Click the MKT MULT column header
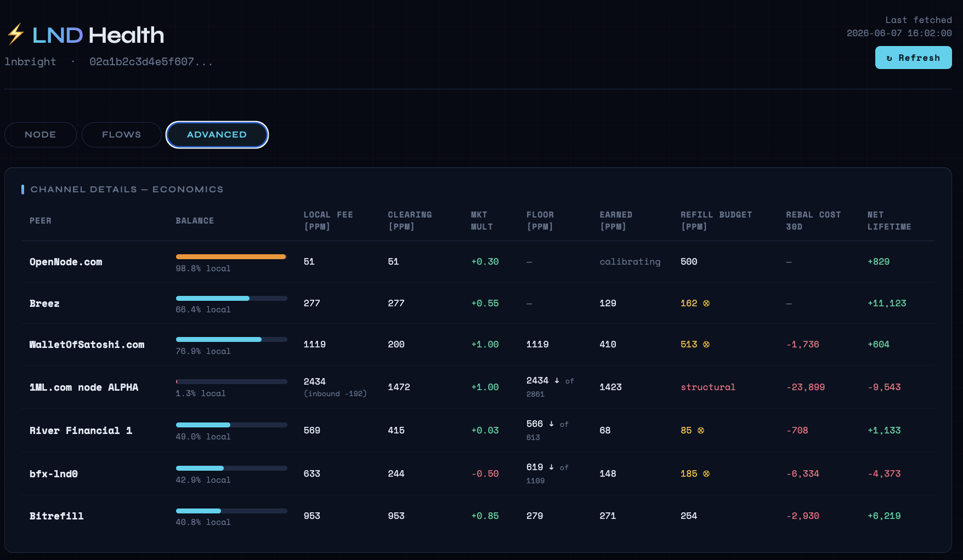 pos(482,221)
